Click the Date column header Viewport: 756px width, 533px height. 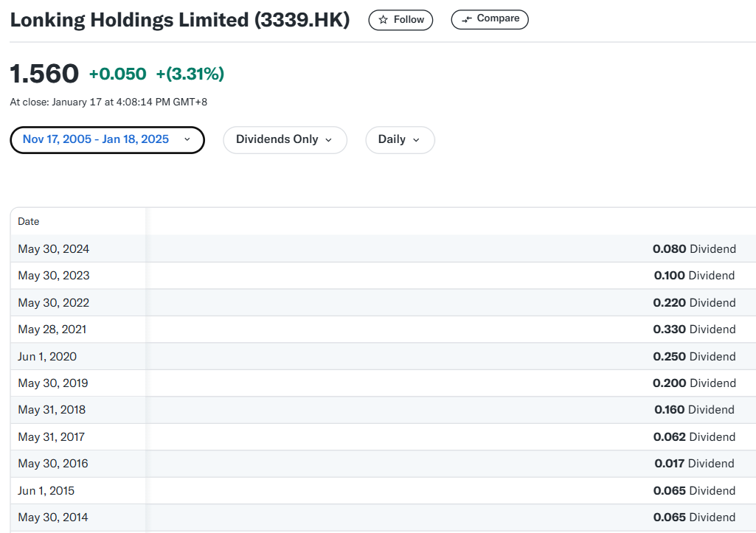point(29,221)
